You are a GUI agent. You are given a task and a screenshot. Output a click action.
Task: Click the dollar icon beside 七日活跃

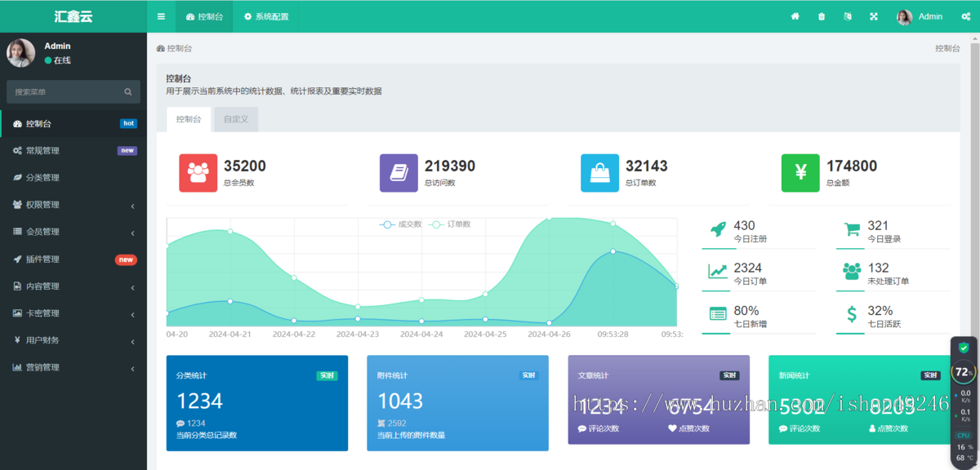pos(852,314)
